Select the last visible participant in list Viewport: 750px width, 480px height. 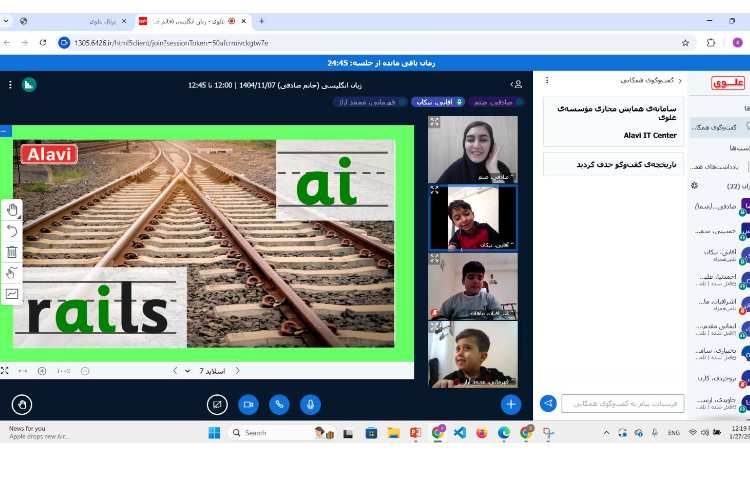pyautogui.click(x=720, y=402)
